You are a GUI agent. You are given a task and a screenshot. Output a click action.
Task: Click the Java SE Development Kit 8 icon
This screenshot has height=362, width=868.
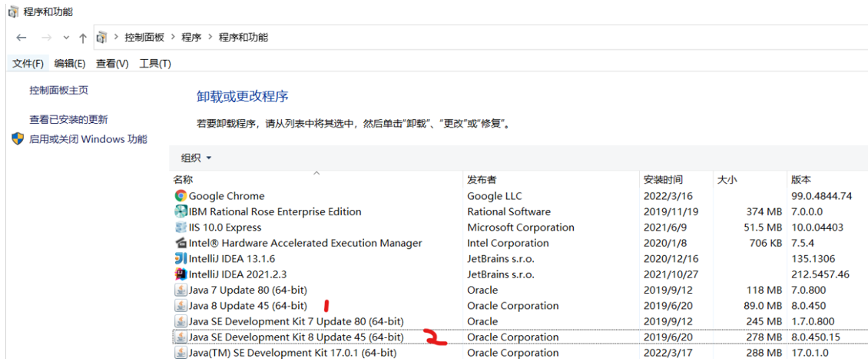click(181, 337)
